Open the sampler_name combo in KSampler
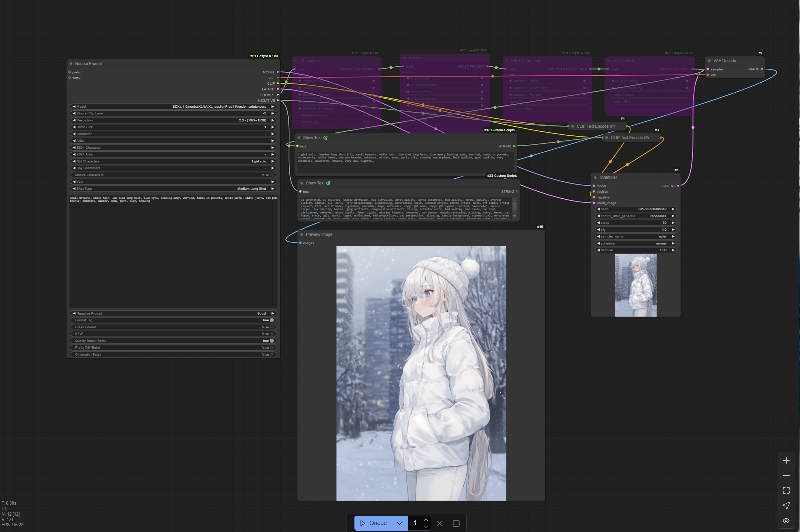Image resolution: width=800 pixels, height=532 pixels. (x=635, y=236)
